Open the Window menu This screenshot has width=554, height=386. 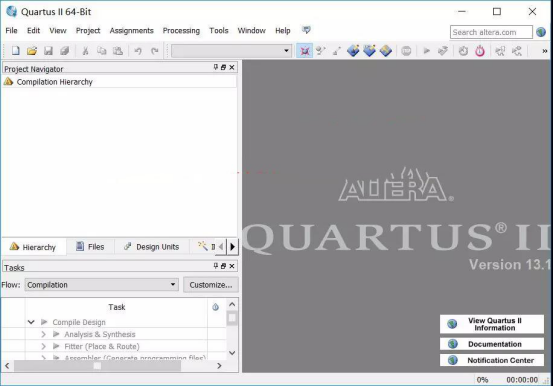point(252,30)
